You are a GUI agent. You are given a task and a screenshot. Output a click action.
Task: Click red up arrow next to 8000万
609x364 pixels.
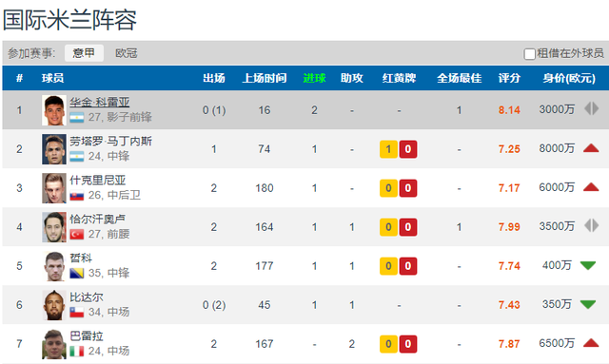[591, 148]
